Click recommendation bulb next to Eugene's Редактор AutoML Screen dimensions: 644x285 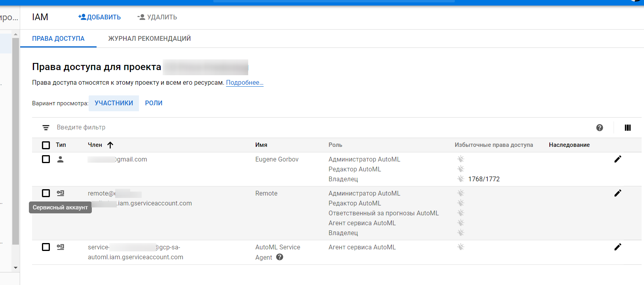coord(461,169)
